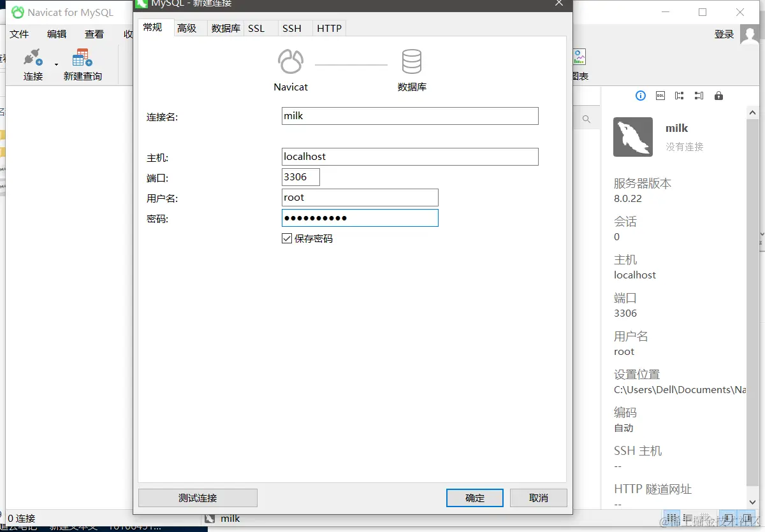Image resolution: width=765 pixels, height=532 pixels.
Task: Click the 密码 password field
Action: pos(360,218)
